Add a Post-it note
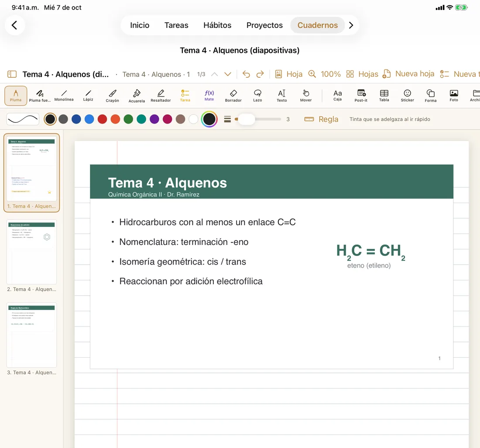Image resolution: width=480 pixels, height=448 pixels. [361, 96]
